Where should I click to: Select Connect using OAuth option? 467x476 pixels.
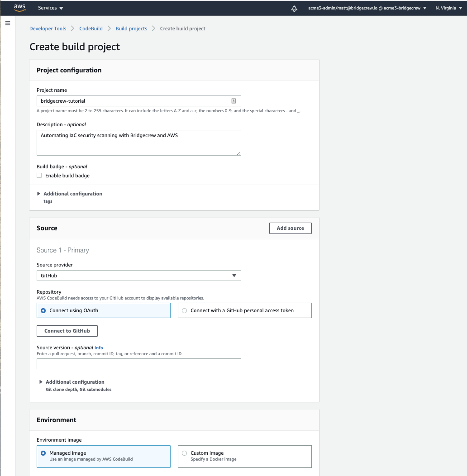104,310
